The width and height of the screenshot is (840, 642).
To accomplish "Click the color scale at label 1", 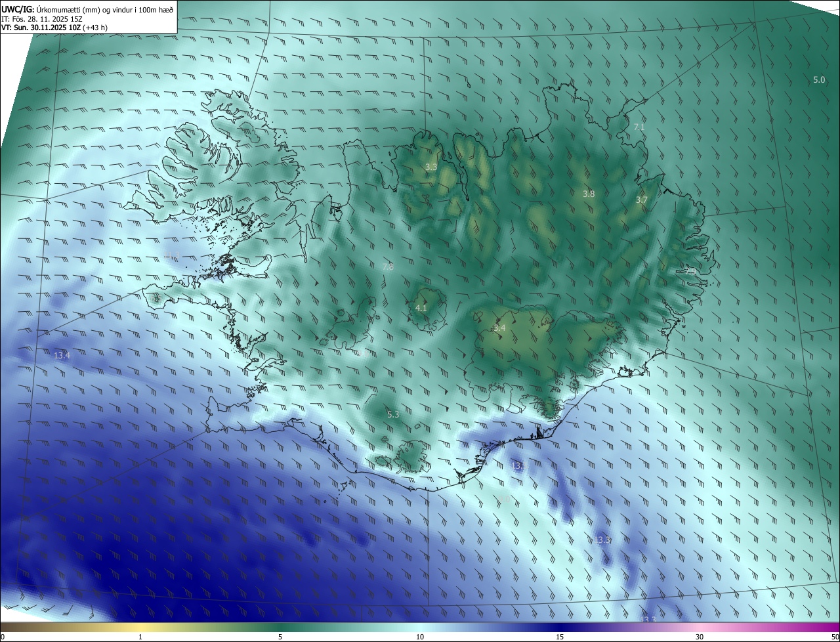I will tap(140, 637).
